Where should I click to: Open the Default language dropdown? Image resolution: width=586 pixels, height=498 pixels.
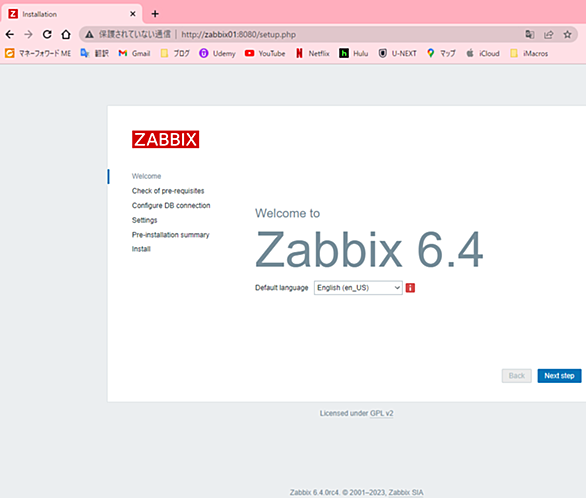coord(358,288)
